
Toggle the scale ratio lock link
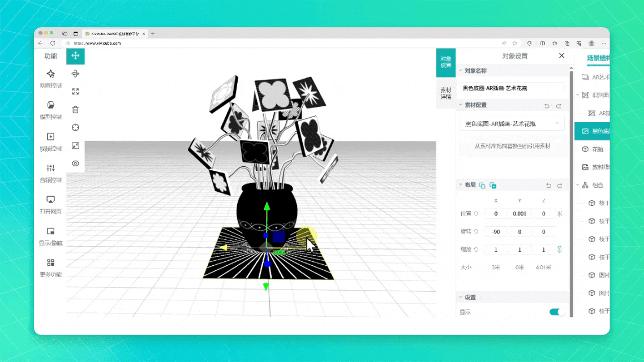[x=560, y=249]
